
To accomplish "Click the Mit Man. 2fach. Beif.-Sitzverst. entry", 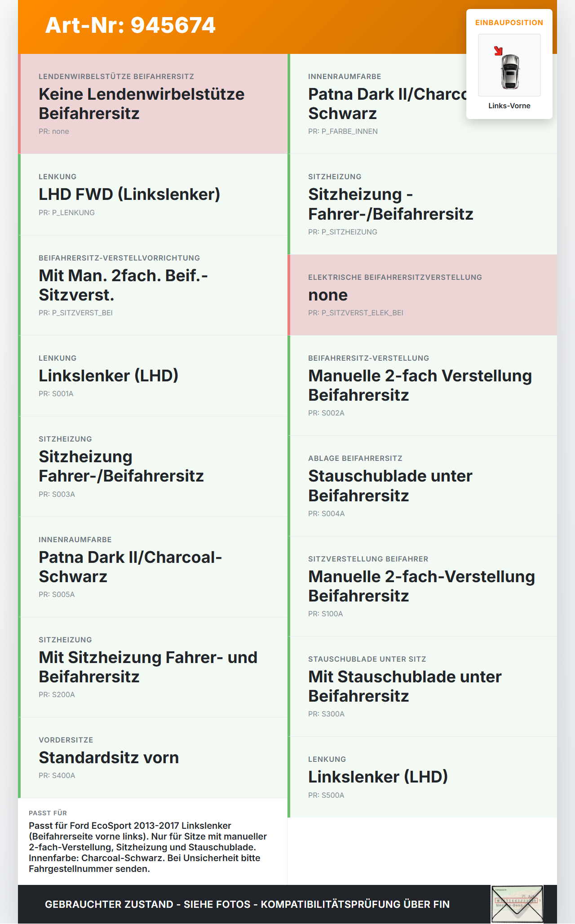I will click(153, 285).
